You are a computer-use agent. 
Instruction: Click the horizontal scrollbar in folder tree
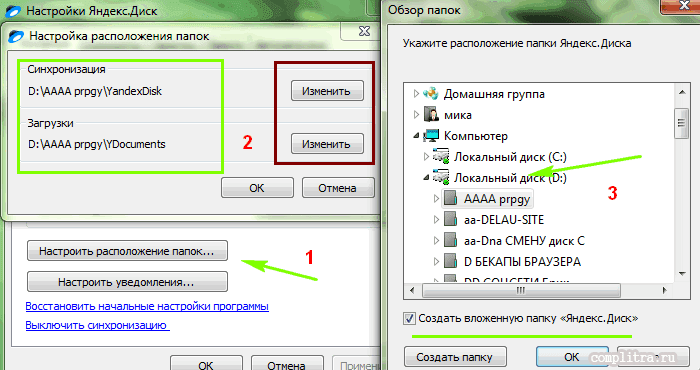[538, 291]
